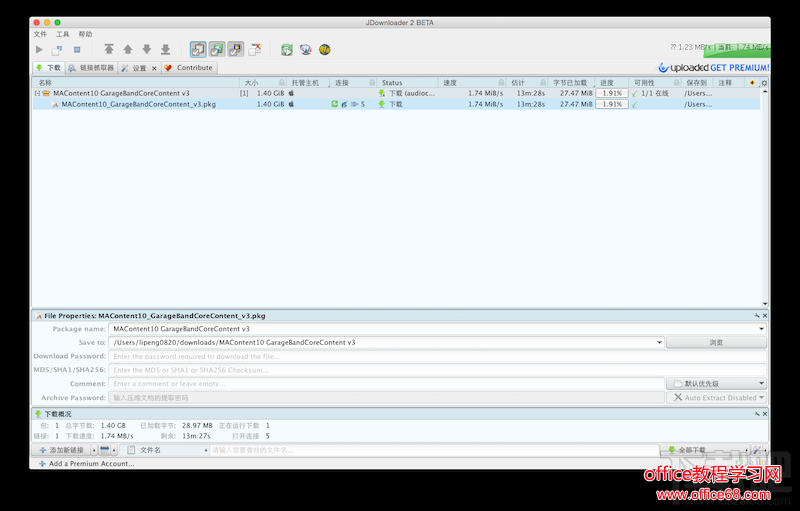This screenshot has width=800, height=511.
Task: Click the round yellow toolbar icon
Action: tap(324, 49)
